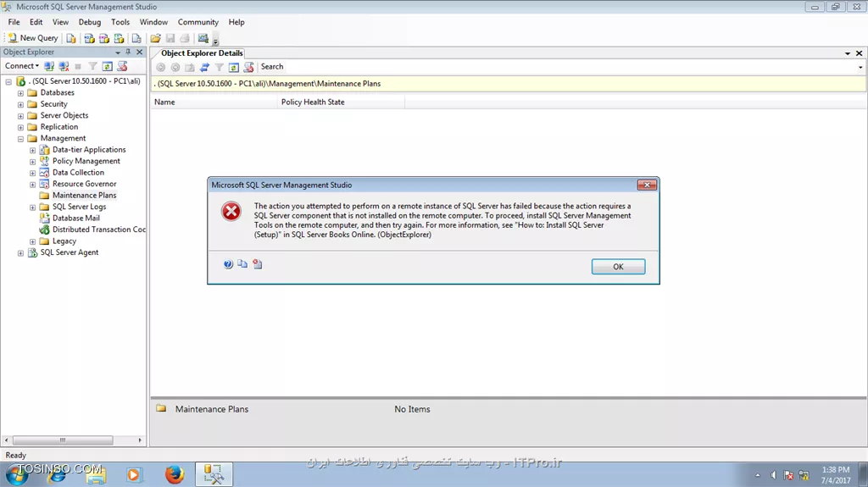Open the Connect dropdown in Object Explorer

[21, 66]
